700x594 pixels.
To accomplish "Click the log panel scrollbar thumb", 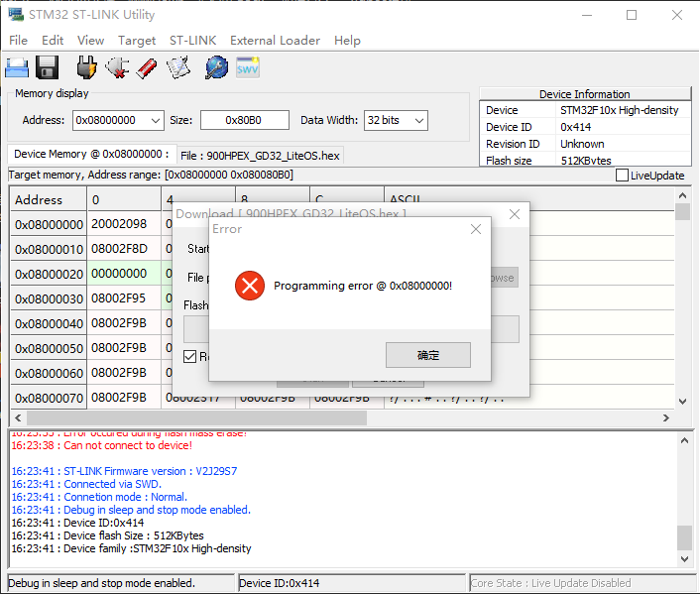I will [684, 537].
